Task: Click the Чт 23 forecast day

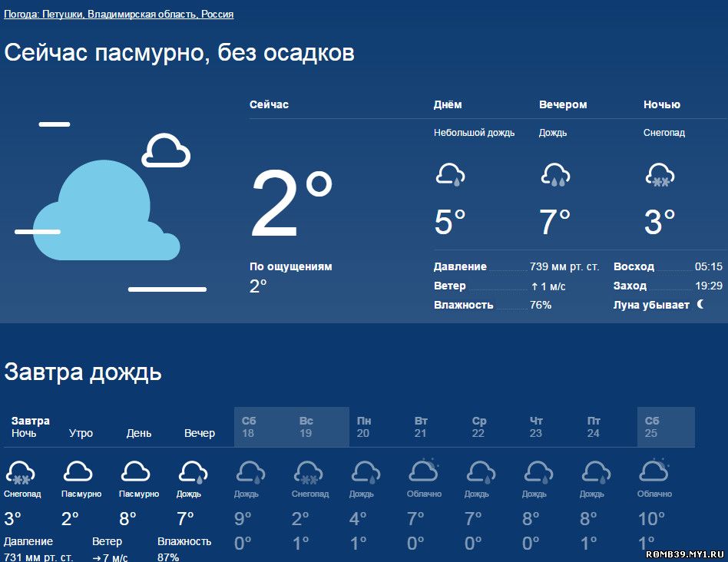Action: pyautogui.click(x=536, y=427)
